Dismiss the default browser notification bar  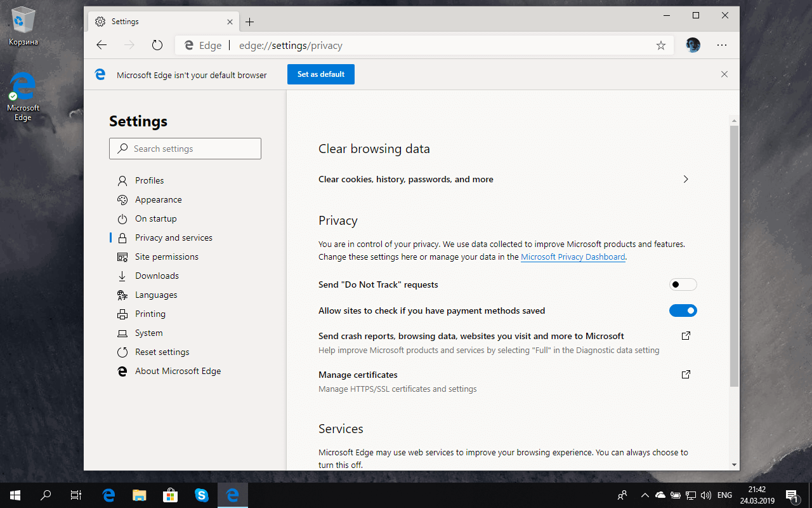(724, 74)
